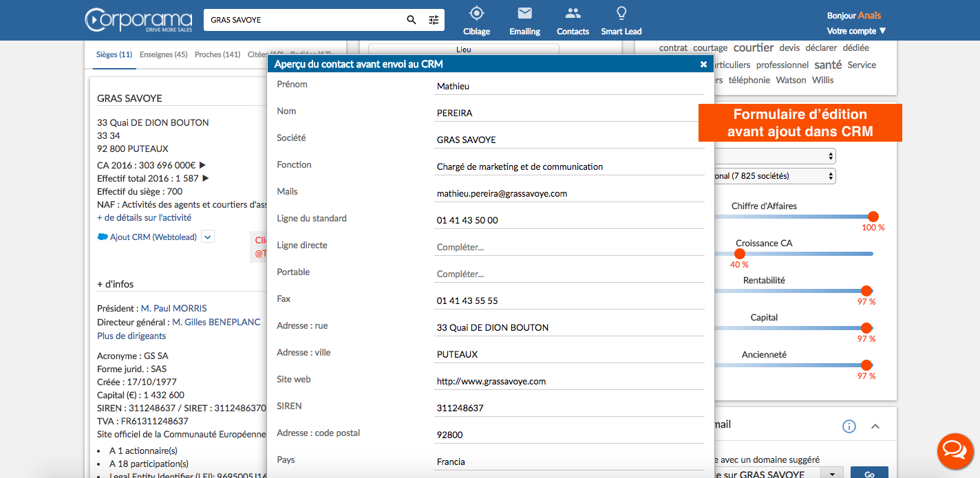Click Bonjour Anaïs greeting
The image size is (980, 478).
854,15
